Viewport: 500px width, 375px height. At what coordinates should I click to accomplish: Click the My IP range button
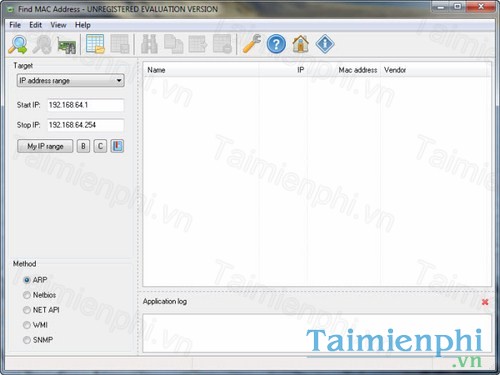45,146
